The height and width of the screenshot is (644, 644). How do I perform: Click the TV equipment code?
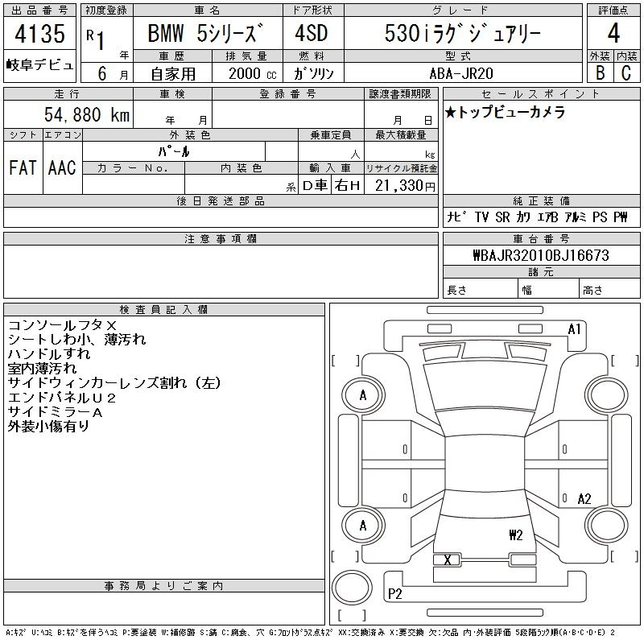click(x=481, y=217)
